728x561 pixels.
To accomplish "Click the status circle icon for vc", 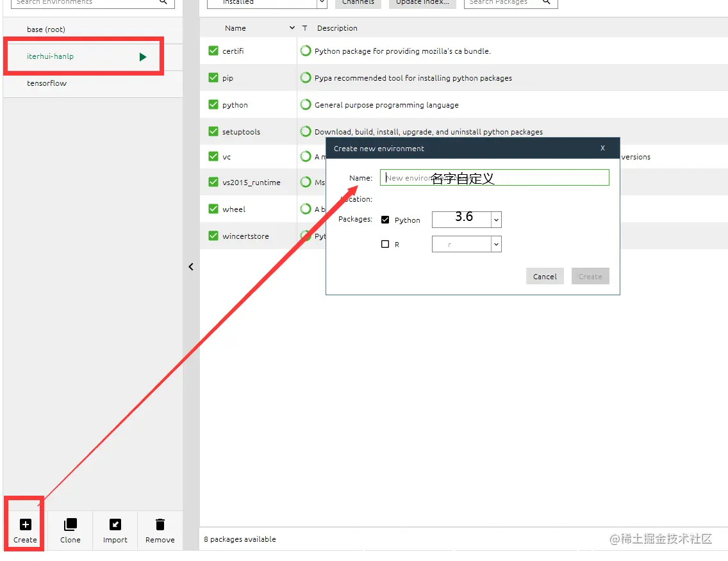I will point(306,156).
